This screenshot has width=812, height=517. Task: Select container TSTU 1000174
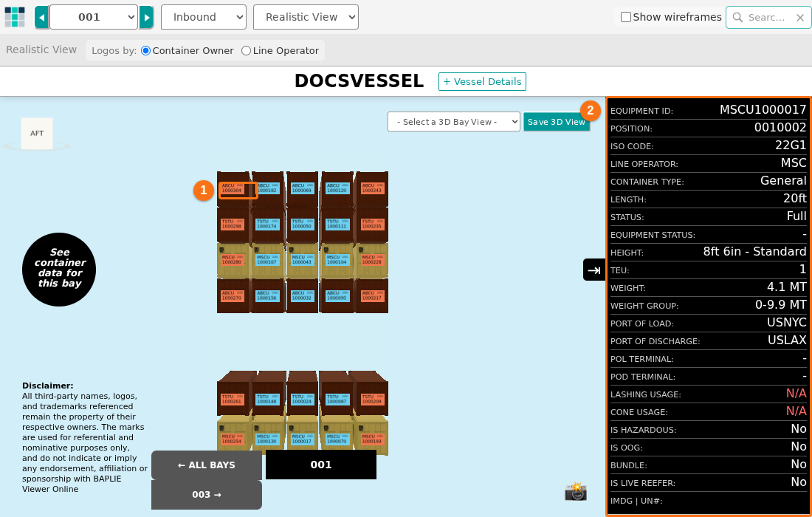(267, 224)
